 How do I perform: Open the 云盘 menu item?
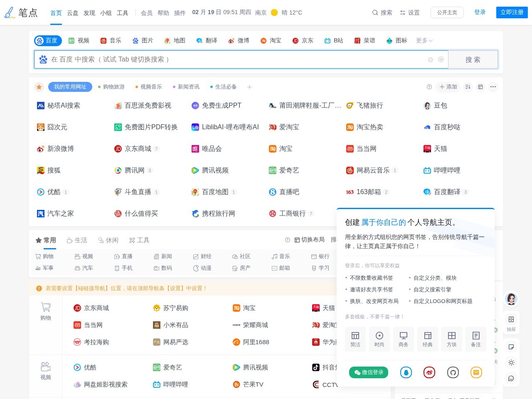pos(73,13)
